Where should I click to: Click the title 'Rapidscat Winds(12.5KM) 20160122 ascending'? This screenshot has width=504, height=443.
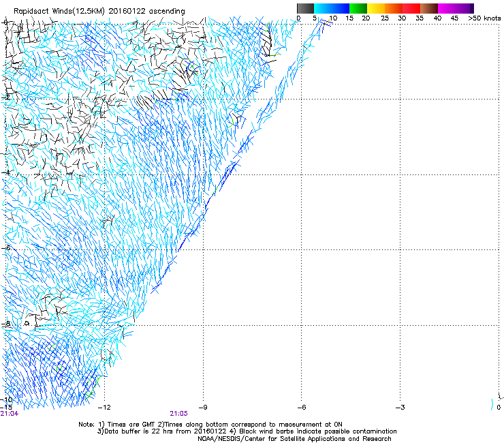tap(99, 12)
